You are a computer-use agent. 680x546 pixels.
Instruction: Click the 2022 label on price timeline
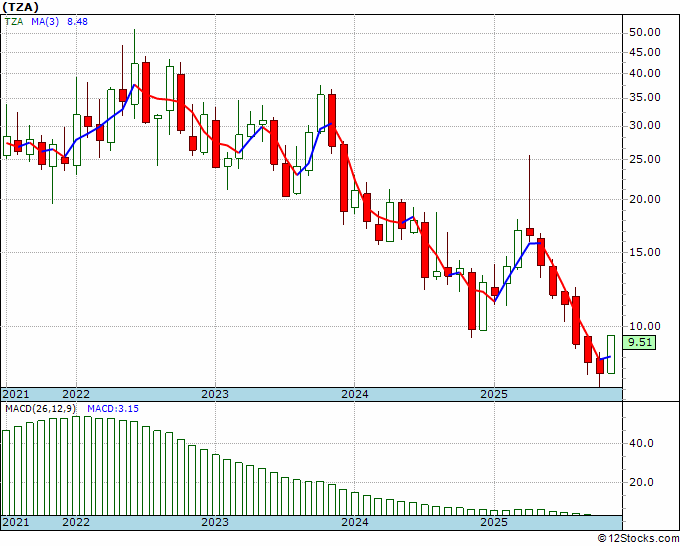pyautogui.click(x=76, y=394)
